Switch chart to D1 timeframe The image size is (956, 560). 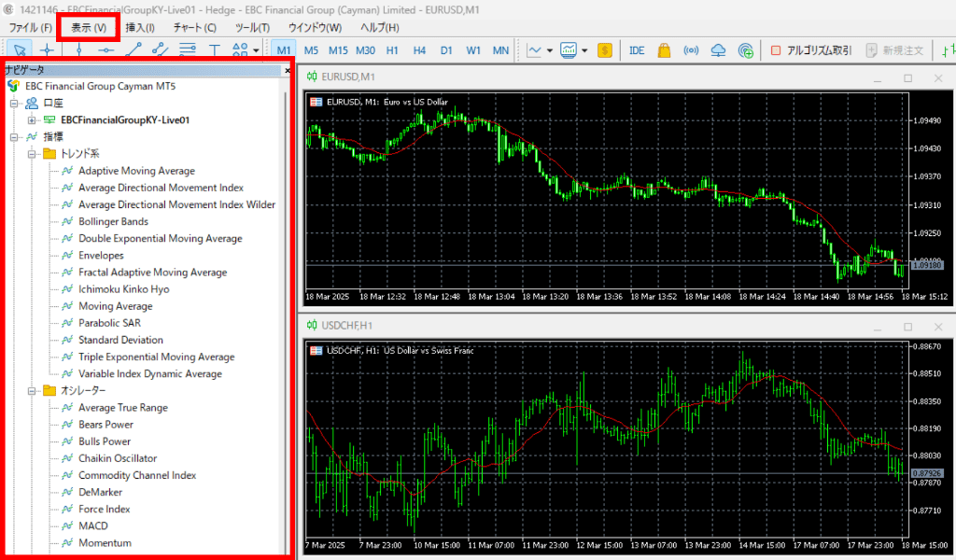click(x=446, y=50)
